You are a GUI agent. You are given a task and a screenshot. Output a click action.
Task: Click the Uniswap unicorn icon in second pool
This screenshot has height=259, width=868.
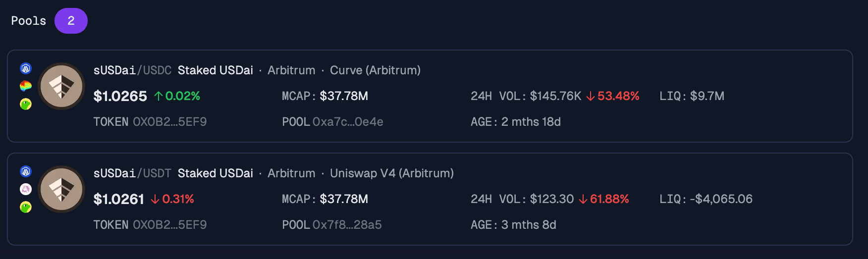pyautogui.click(x=26, y=189)
